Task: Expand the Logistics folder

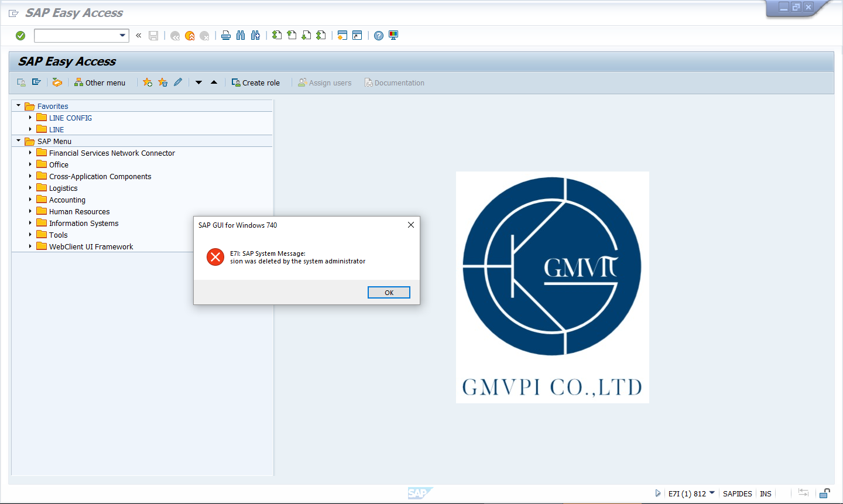Action: click(30, 188)
